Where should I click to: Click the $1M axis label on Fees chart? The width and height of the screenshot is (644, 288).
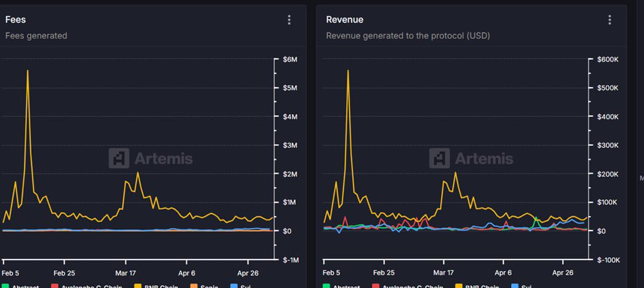[x=290, y=203]
